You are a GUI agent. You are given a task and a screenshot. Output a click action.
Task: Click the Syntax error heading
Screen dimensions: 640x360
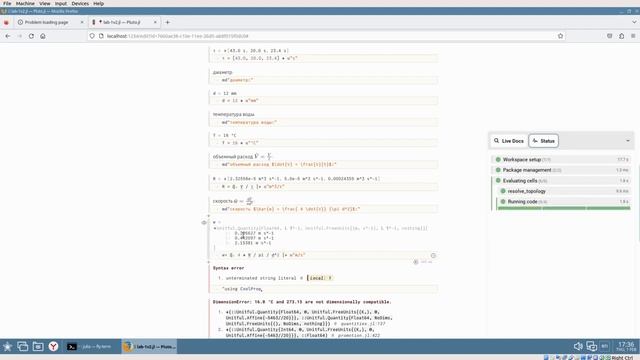click(228, 268)
